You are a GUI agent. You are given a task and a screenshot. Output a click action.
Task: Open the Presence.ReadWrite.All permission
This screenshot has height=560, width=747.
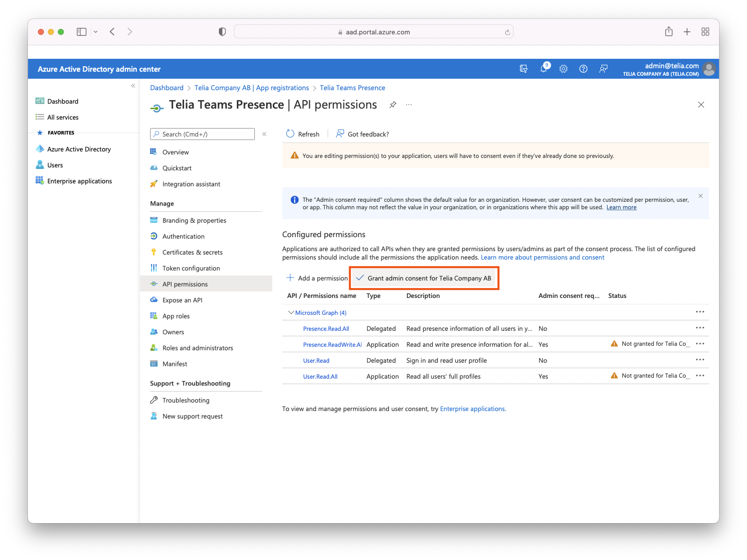point(332,345)
